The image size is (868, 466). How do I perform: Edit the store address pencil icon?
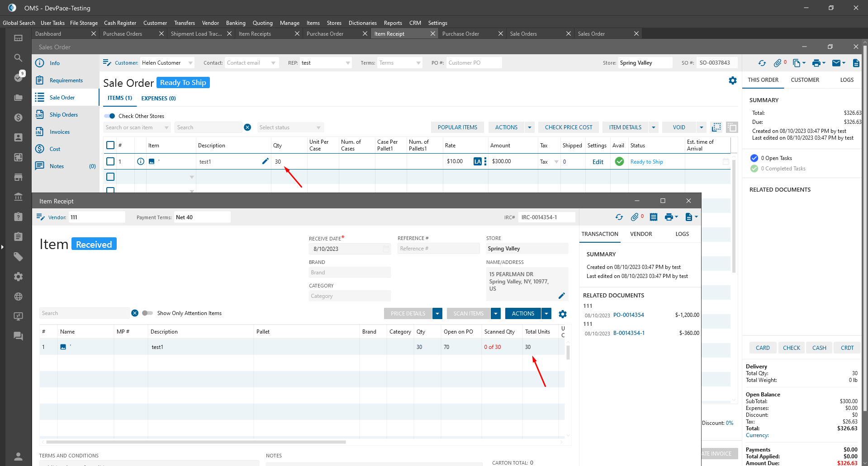pyautogui.click(x=562, y=296)
